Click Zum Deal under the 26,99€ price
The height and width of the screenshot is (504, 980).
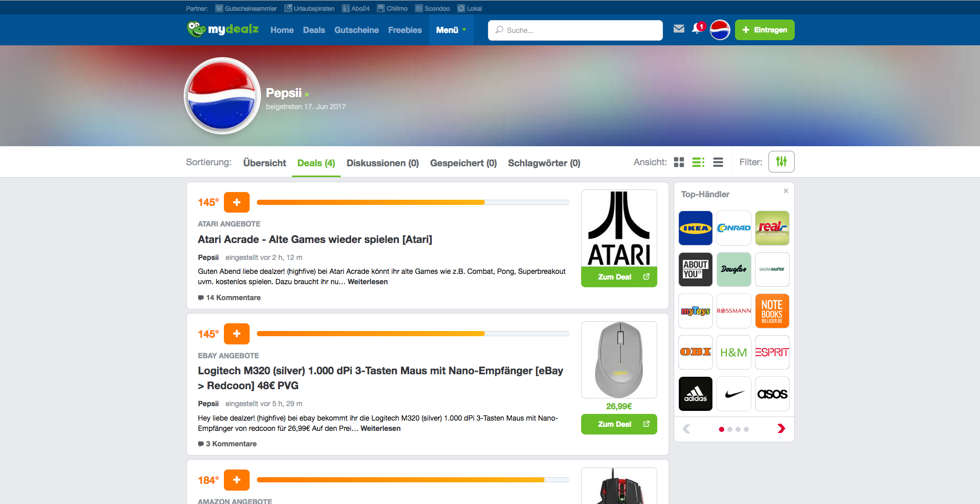(x=619, y=424)
